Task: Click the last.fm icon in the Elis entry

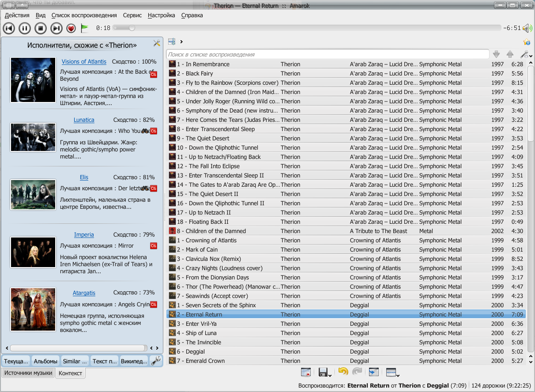Action: pos(154,188)
